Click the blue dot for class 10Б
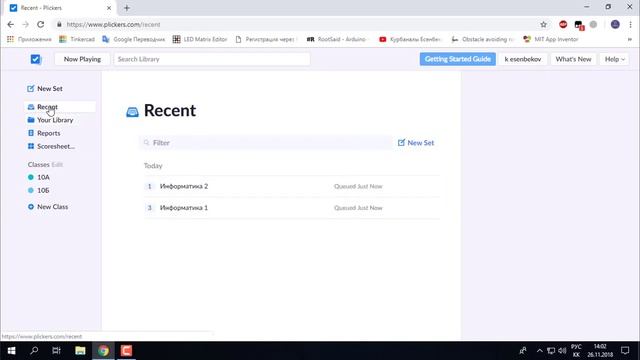This screenshot has height=360, width=640. coord(31,190)
